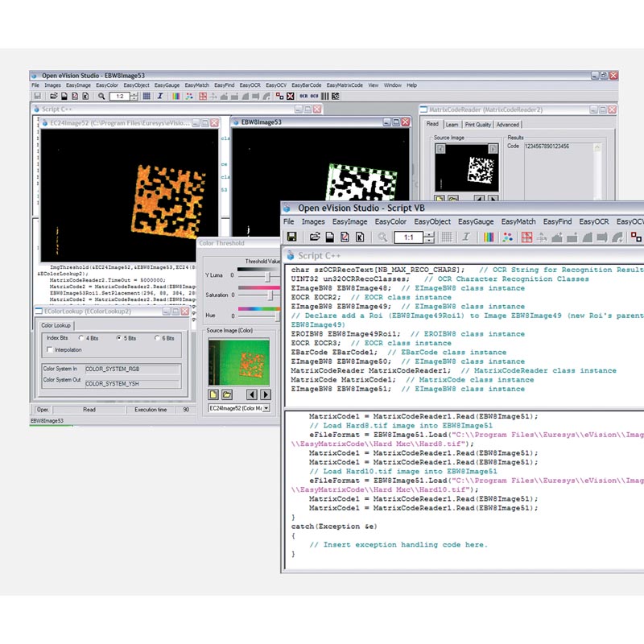Select the Read tab in MatrixCodeReader

(x=432, y=124)
